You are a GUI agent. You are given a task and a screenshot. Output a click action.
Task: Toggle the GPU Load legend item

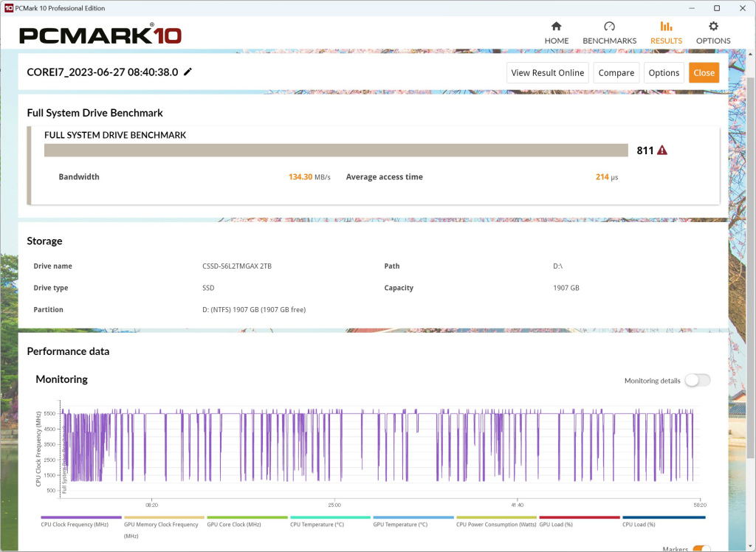tap(580, 522)
